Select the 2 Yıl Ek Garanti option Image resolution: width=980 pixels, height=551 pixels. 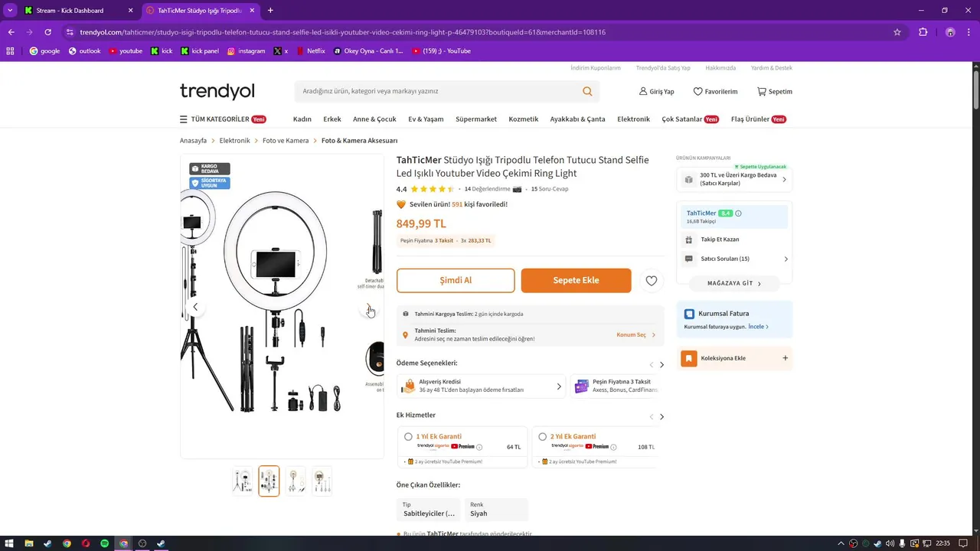542,437
